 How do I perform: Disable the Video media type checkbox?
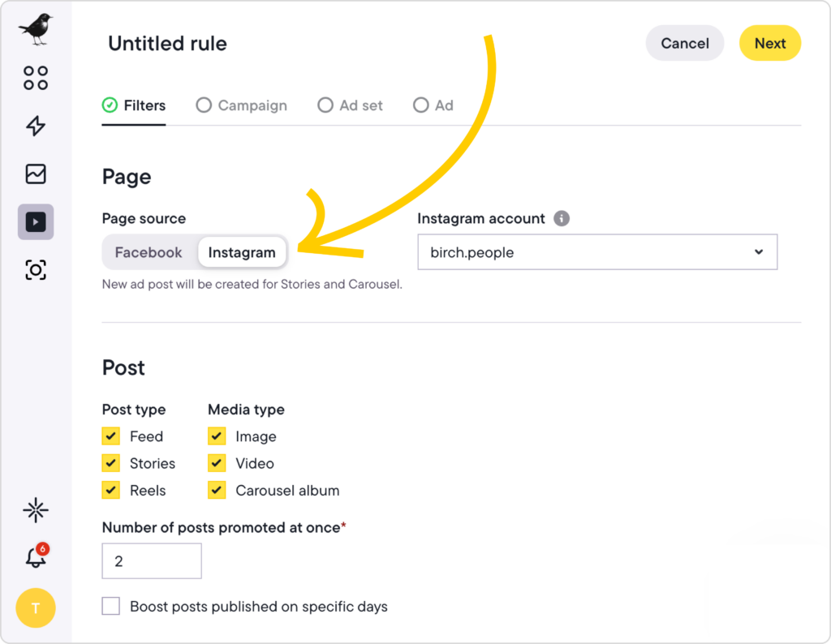217,463
